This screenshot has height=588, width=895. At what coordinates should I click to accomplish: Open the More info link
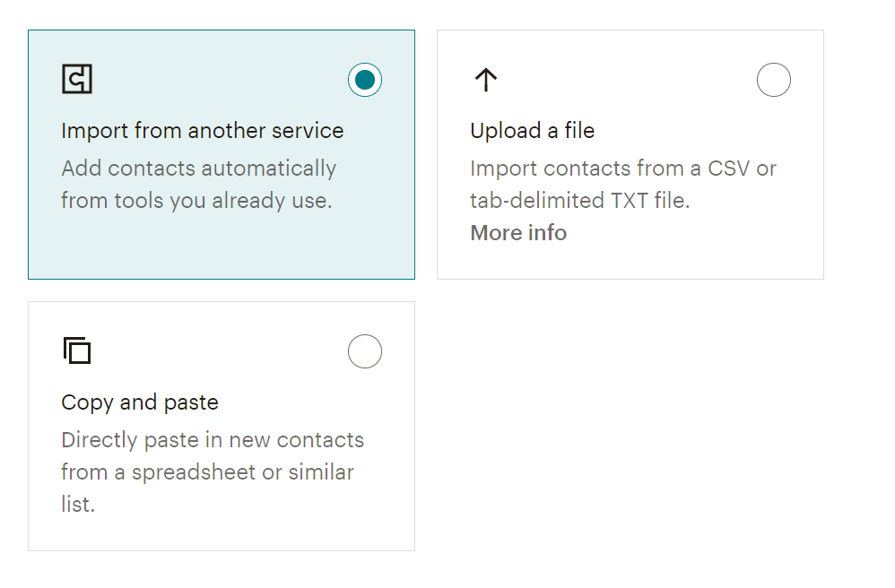518,233
